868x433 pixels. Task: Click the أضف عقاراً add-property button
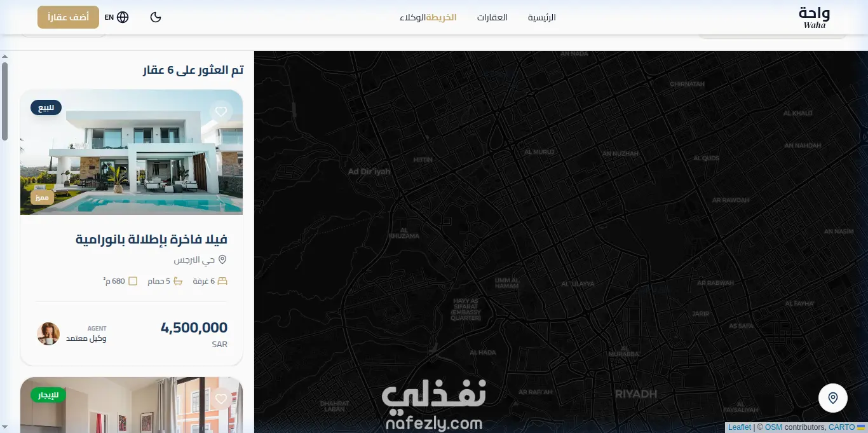pyautogui.click(x=68, y=17)
